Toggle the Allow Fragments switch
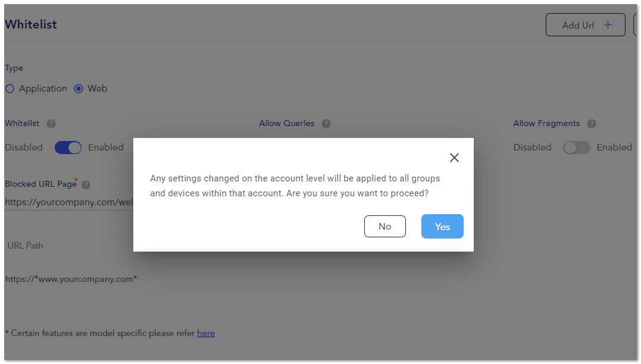 (x=576, y=148)
